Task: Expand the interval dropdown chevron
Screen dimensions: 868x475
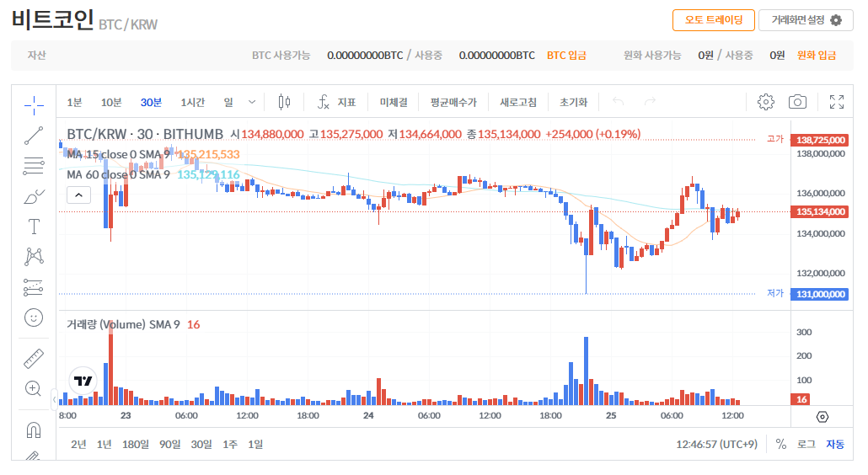Action: [252, 102]
